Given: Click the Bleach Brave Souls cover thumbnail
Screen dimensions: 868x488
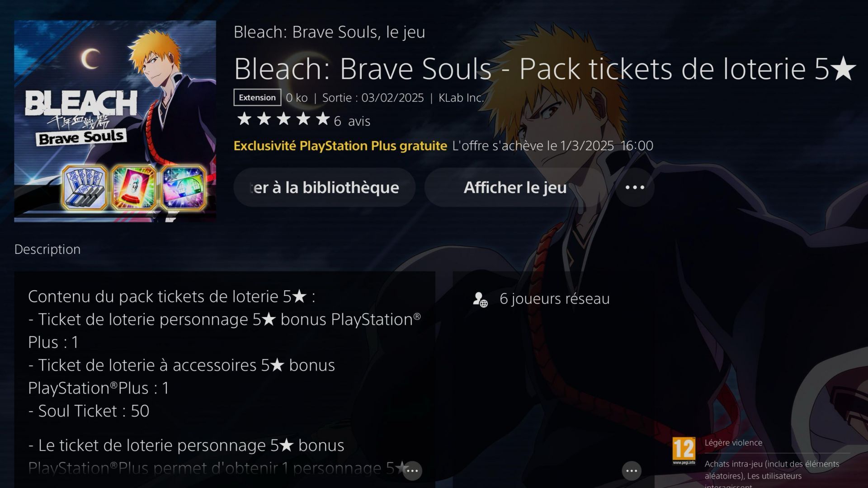Looking at the screenshot, I should [115, 121].
